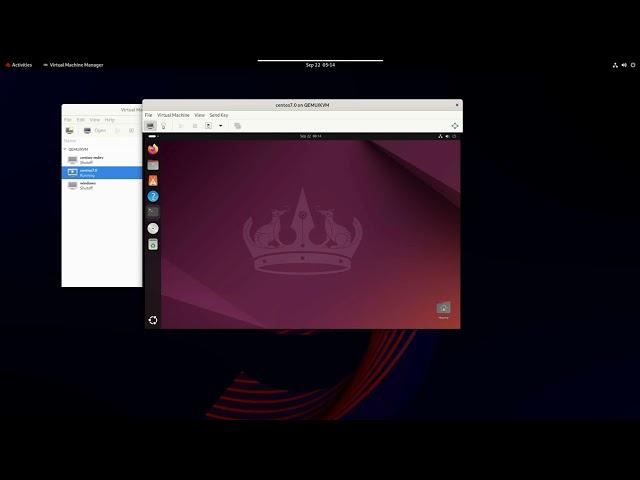Image resolution: width=640 pixels, height=480 pixels.
Task: Show virtual hardware details (lightbulb) button
Action: (163, 126)
